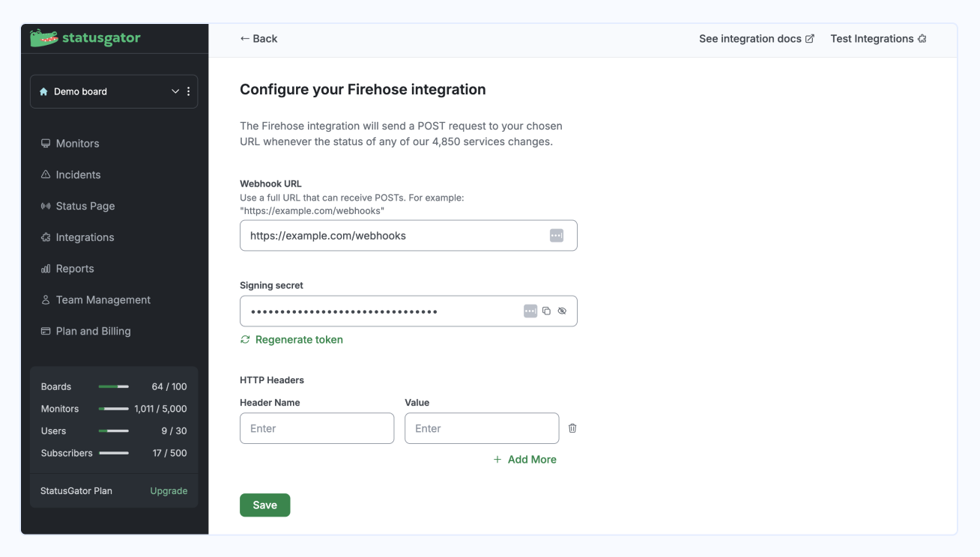Click the refresh icon beside Regenerate token

point(245,339)
